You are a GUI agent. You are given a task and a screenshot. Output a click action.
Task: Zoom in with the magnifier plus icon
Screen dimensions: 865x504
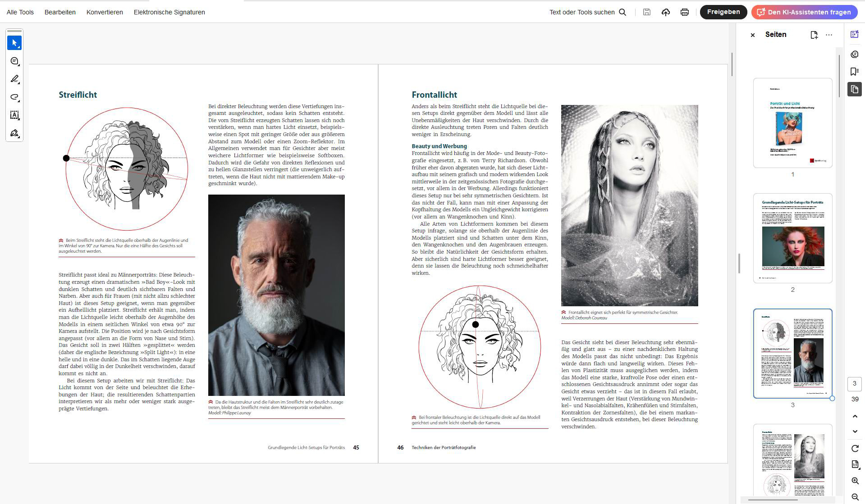click(855, 481)
